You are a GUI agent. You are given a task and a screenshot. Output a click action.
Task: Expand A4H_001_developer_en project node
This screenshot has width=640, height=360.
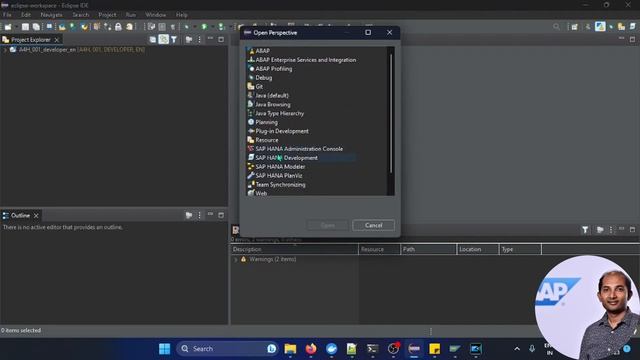click(5, 50)
